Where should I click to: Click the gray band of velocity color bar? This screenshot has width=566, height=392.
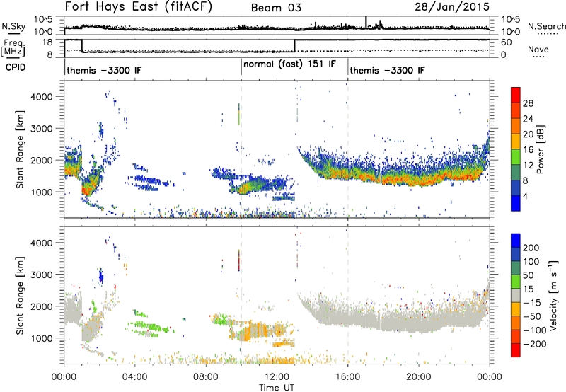(516, 295)
